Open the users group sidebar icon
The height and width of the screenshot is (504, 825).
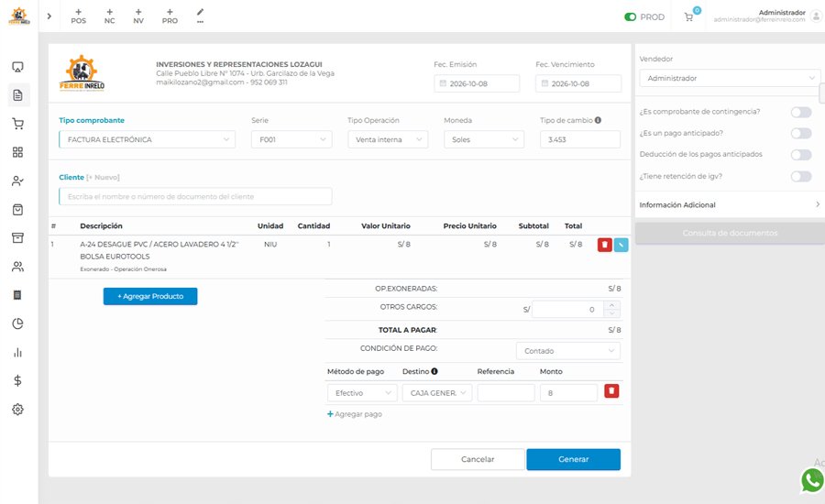coord(18,267)
